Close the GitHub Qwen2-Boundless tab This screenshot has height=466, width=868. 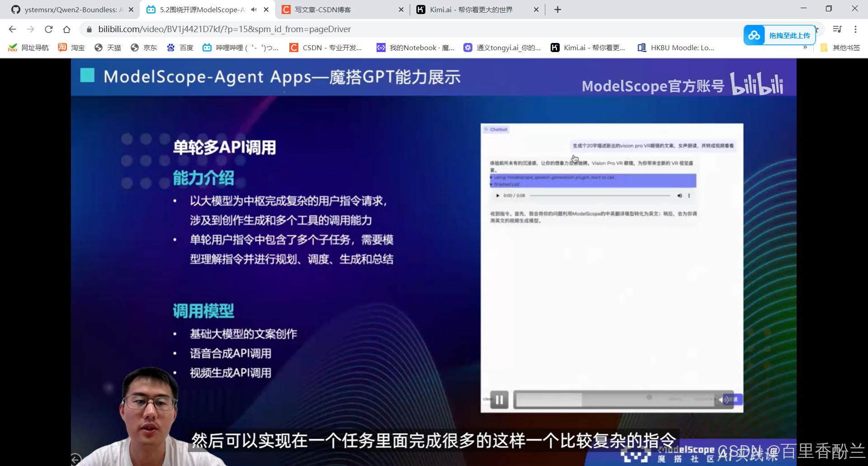point(131,10)
